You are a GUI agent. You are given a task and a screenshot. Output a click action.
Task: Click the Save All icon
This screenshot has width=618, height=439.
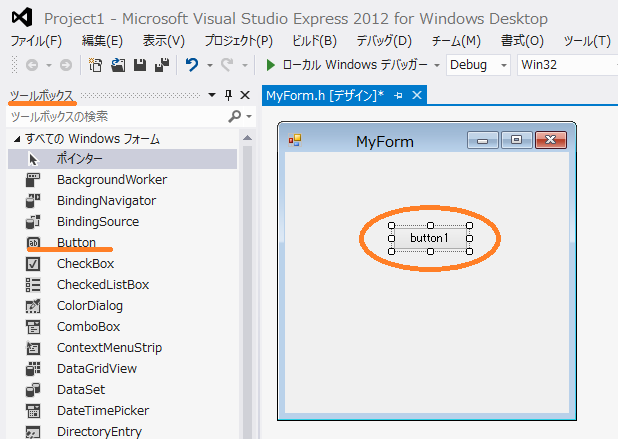click(x=162, y=65)
